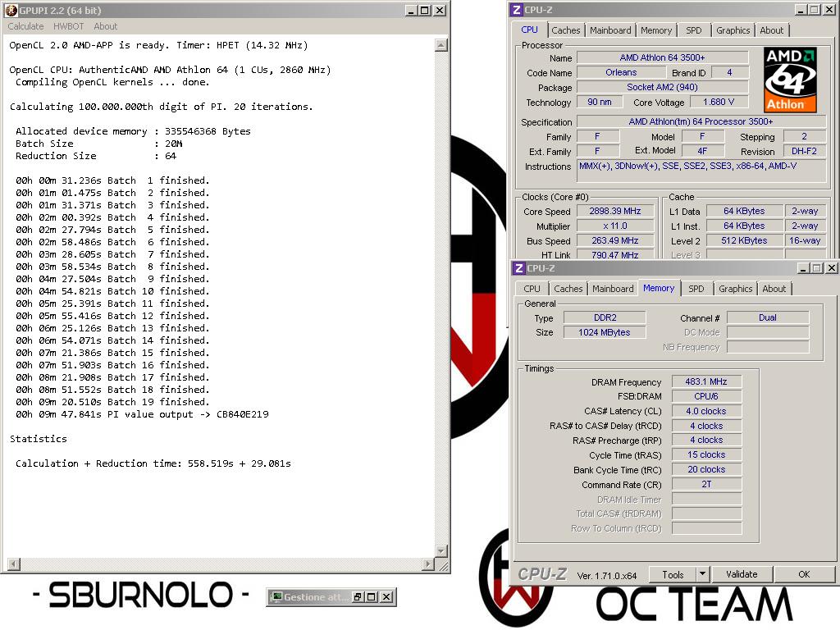
Task: Click Channel # value Dual
Action: 768,317
